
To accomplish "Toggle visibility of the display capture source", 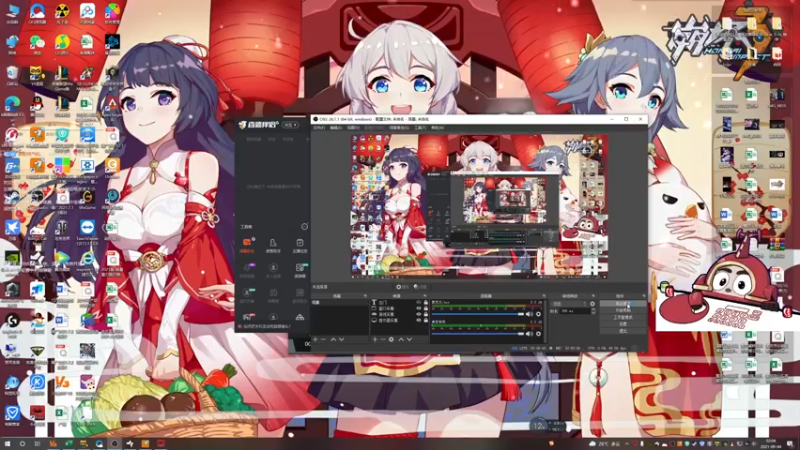I will pos(419,320).
